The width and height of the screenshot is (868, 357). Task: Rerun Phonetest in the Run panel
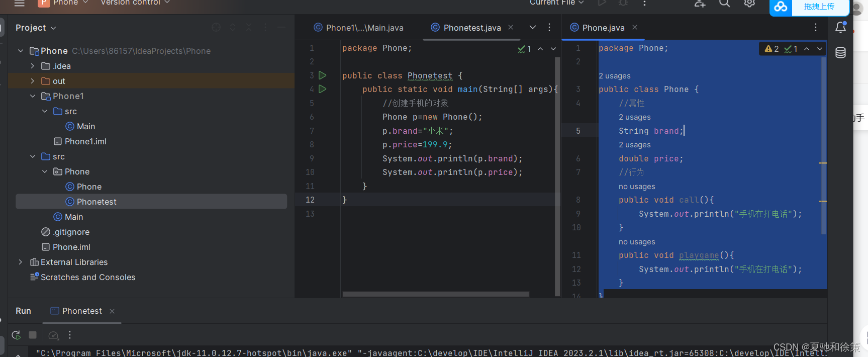16,335
